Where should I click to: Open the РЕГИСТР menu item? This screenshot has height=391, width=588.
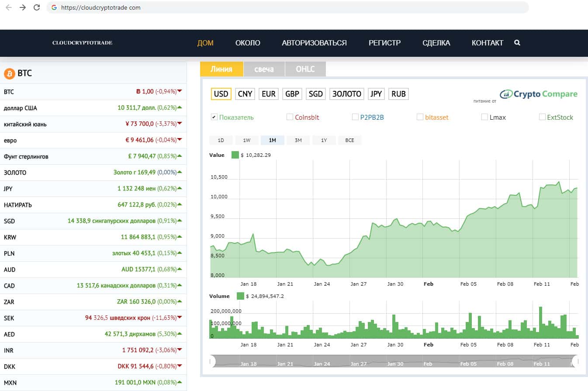[384, 43]
